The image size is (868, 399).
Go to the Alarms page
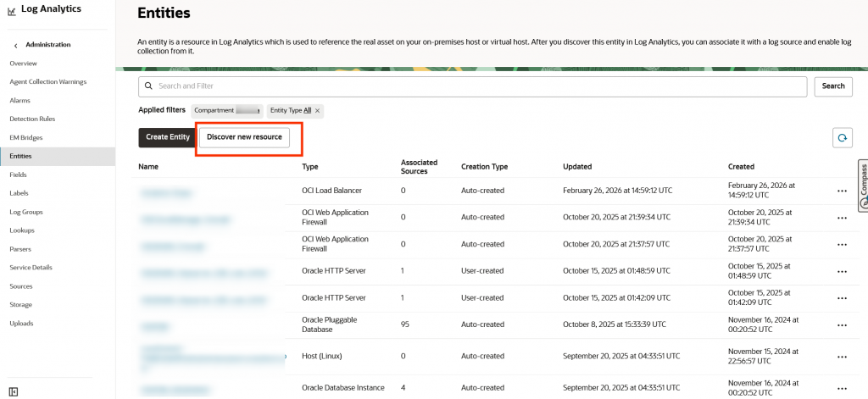point(20,101)
